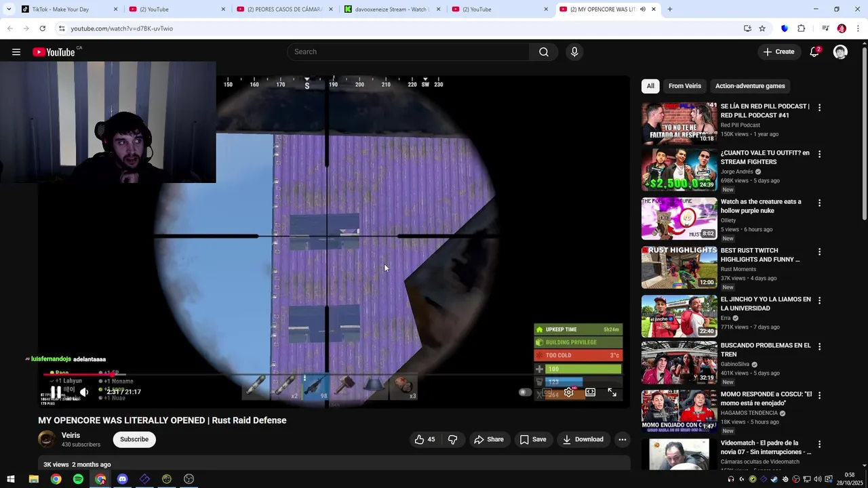Screen dimensions: 868x488
Task: Open 'BEST RUST TWITCH HIGHLIGHTS' video title
Action: click(760, 255)
